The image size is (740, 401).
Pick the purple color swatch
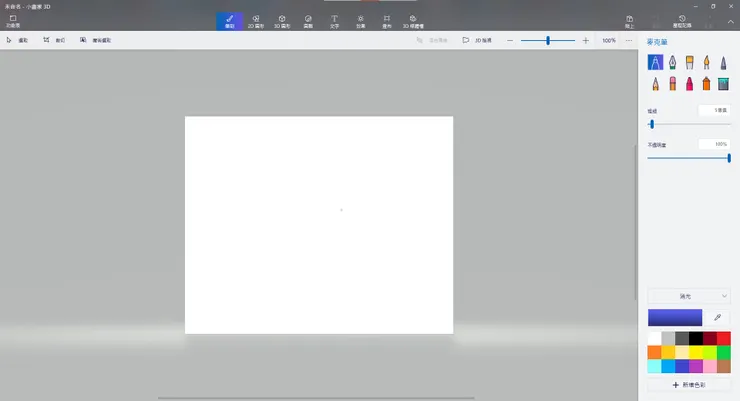click(x=696, y=366)
